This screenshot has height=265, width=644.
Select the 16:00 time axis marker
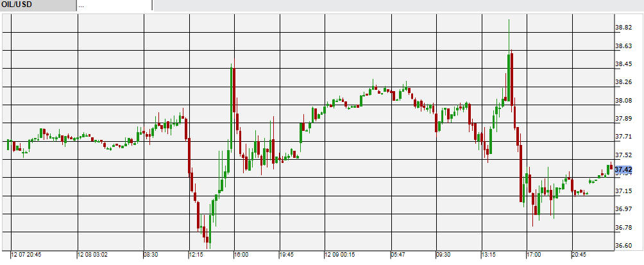pyautogui.click(x=241, y=255)
